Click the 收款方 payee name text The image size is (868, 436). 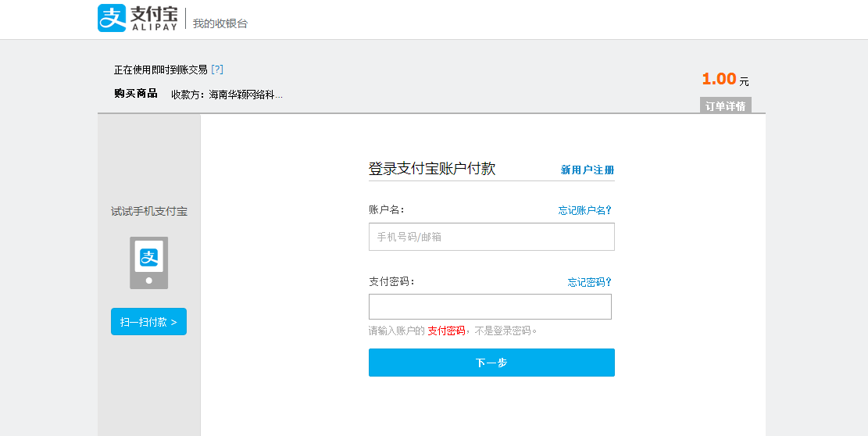(227, 95)
